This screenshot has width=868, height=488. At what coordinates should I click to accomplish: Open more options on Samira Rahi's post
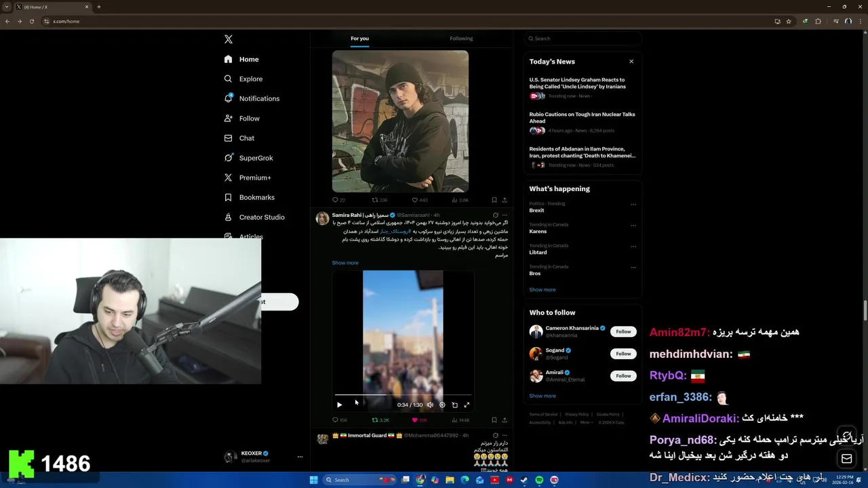point(505,215)
